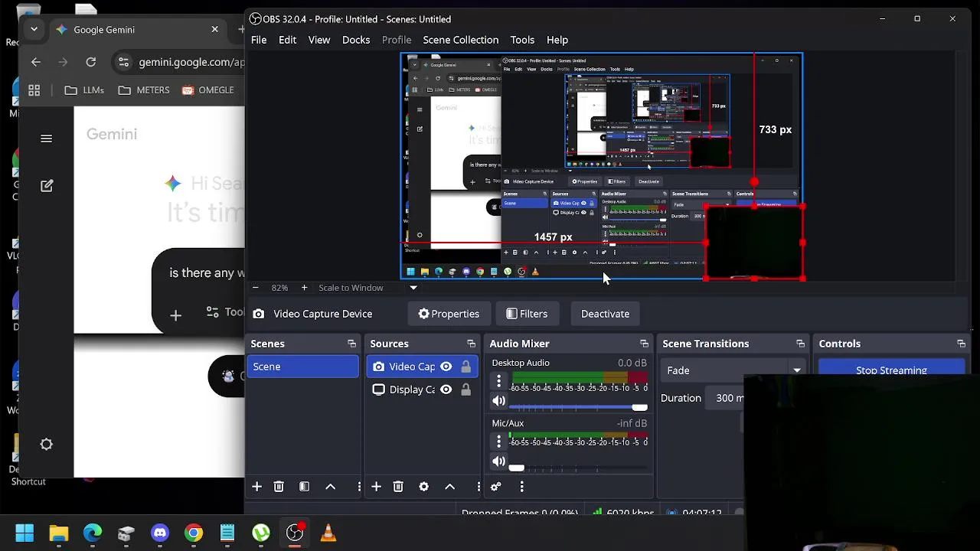Open METERS bookmark folder in Chrome

(x=144, y=90)
